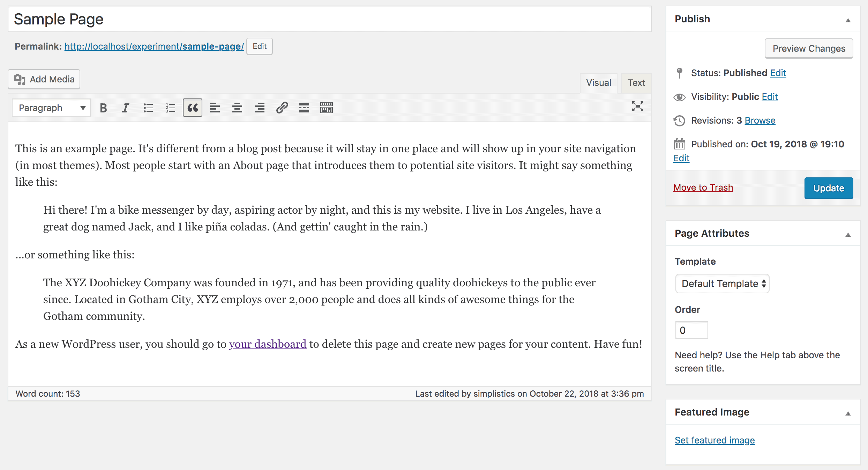Open the Paragraph format dropdown
The height and width of the screenshot is (470, 868).
point(51,108)
